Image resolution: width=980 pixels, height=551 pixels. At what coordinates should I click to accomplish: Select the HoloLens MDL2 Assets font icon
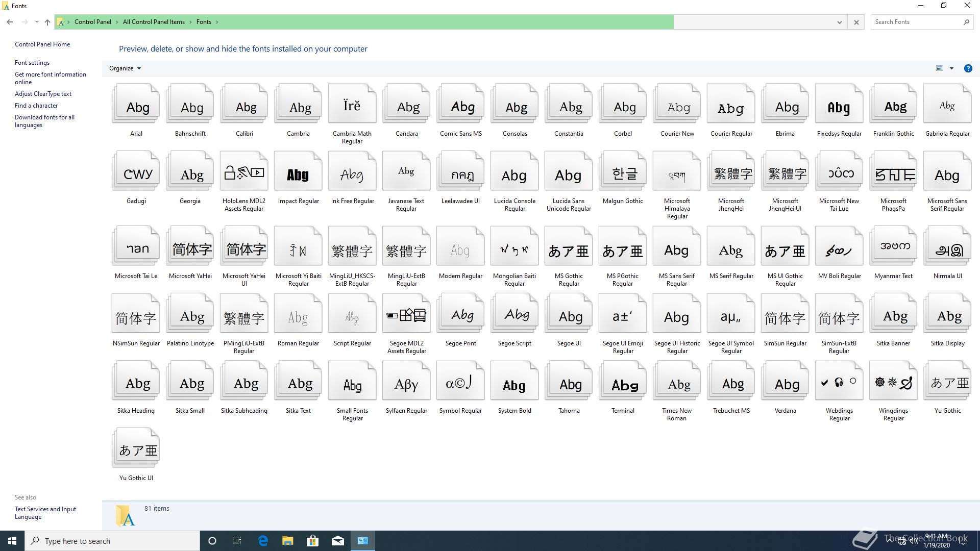tap(244, 172)
